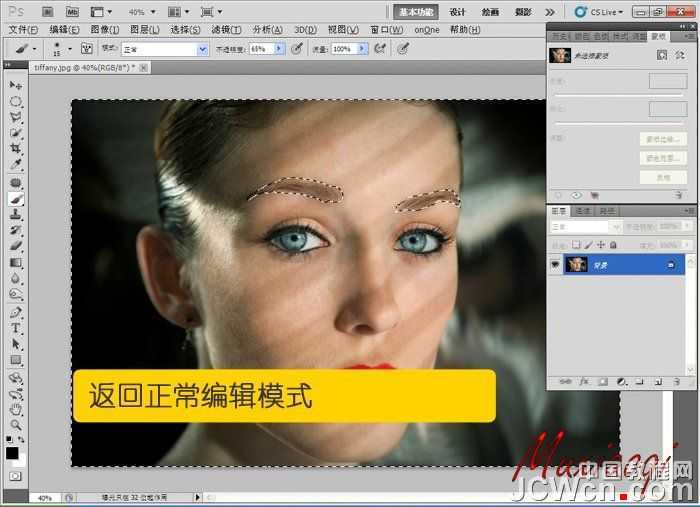700x507 pixels.
Task: Toggle lock all in Layers panel
Action: [613, 245]
